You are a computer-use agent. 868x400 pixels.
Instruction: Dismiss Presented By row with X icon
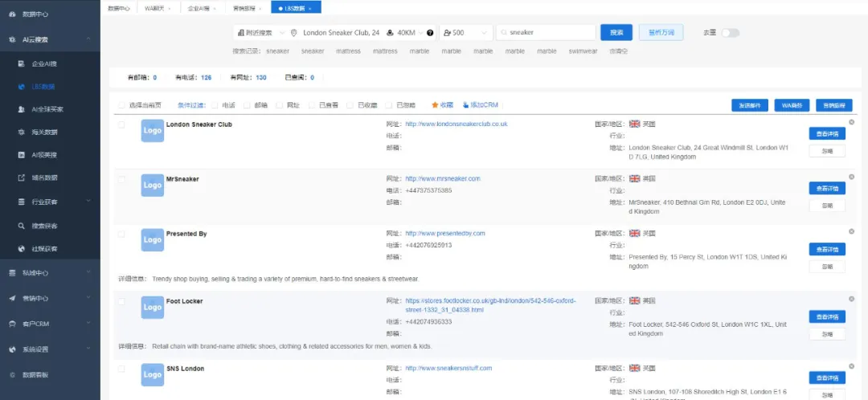coord(851,231)
